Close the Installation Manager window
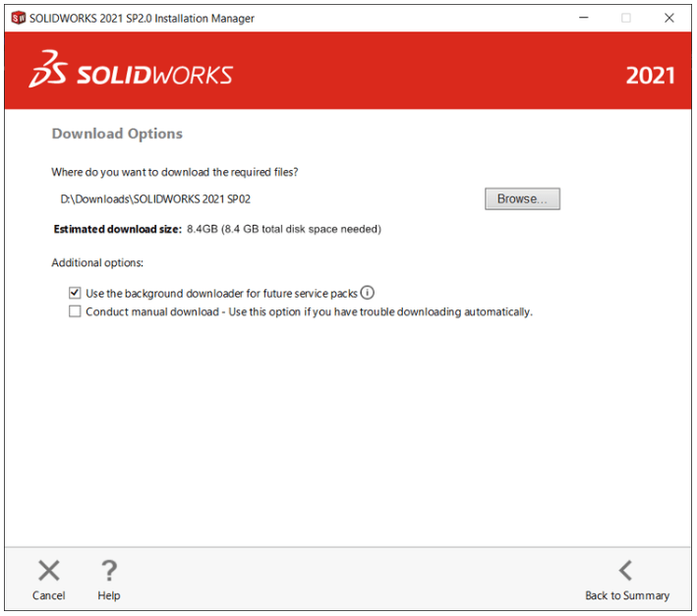The width and height of the screenshot is (697, 616). pos(669,18)
